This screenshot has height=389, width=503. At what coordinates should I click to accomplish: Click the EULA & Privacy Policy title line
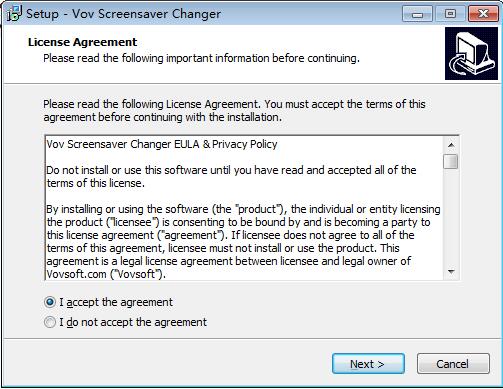(x=162, y=144)
